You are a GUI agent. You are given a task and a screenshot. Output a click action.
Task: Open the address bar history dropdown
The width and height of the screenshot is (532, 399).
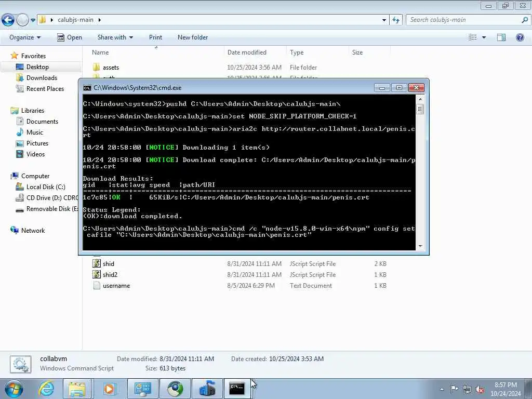pyautogui.click(x=384, y=20)
